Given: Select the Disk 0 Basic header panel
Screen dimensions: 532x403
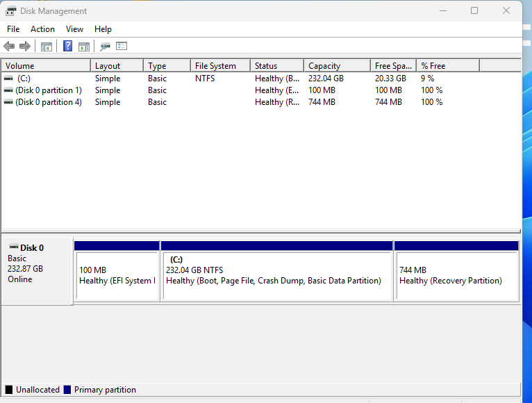Looking at the screenshot, I should click(x=37, y=271).
